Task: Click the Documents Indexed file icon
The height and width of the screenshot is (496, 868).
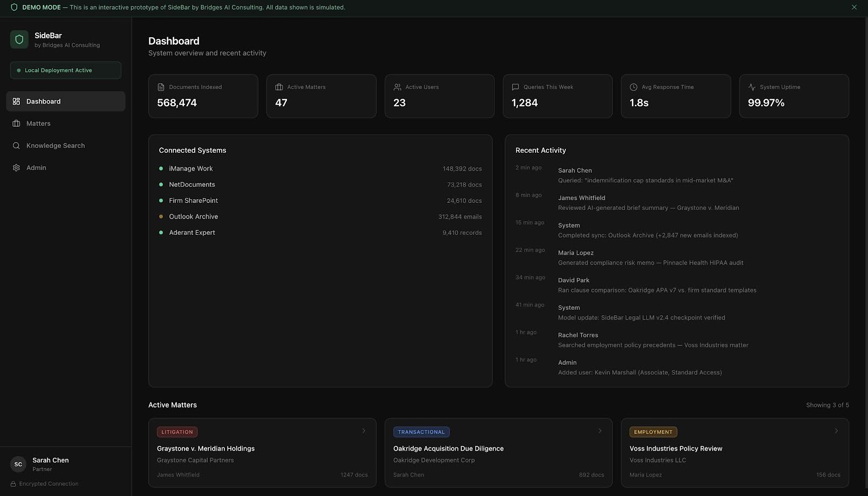Action: 161,87
